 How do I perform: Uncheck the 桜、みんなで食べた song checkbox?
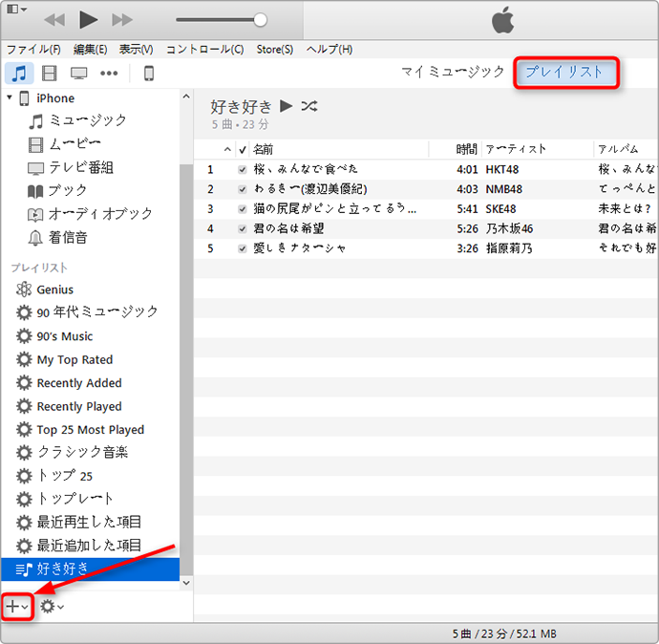(242, 170)
